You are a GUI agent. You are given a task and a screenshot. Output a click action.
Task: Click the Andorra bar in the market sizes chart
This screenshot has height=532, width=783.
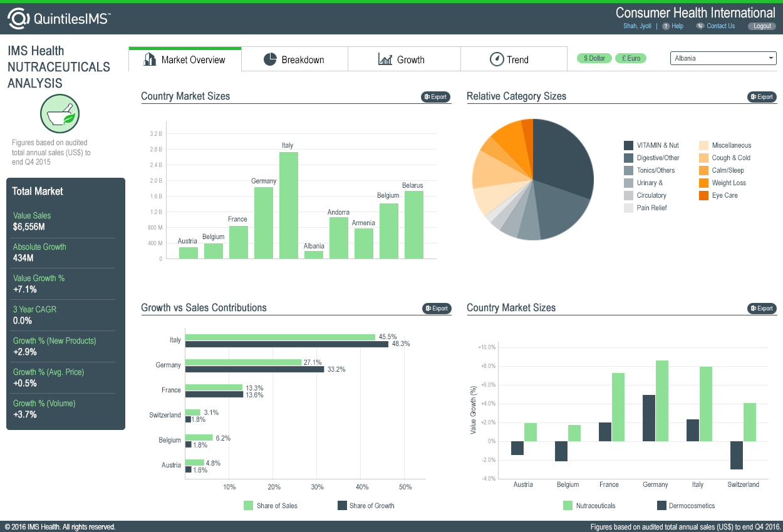pos(339,238)
